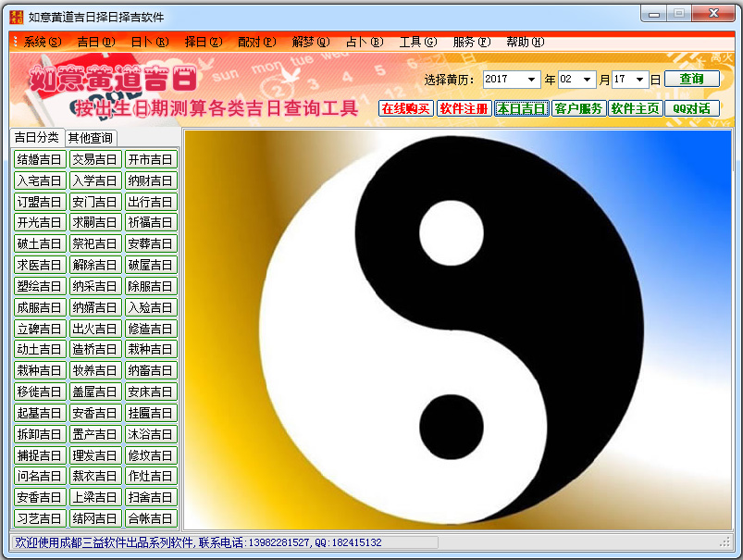Click the yin-yang Taiji image

[458, 329]
